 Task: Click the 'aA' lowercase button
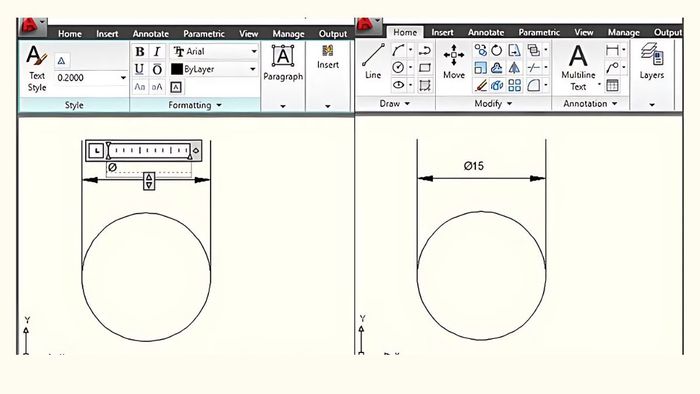tap(157, 87)
